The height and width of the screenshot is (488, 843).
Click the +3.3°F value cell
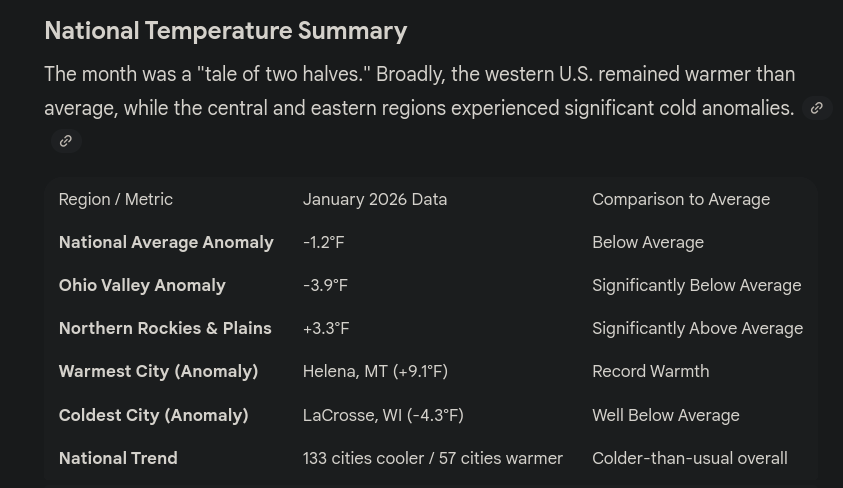pyautogui.click(x=326, y=328)
